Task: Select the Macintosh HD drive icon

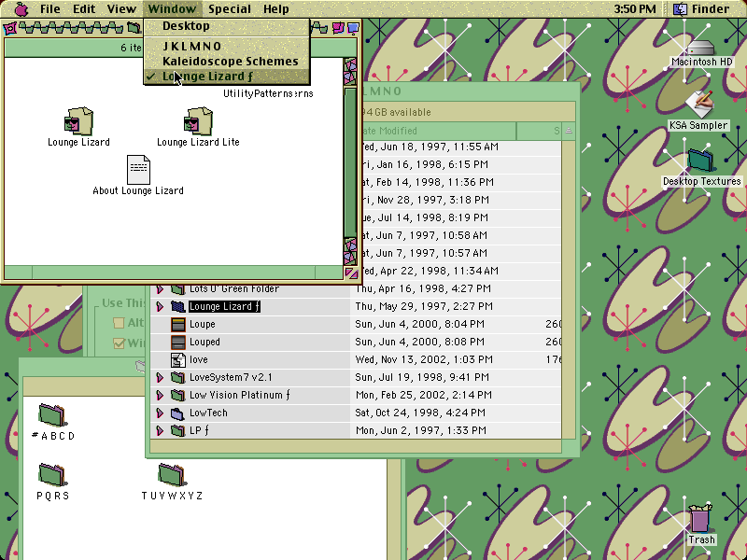Action: [x=701, y=48]
